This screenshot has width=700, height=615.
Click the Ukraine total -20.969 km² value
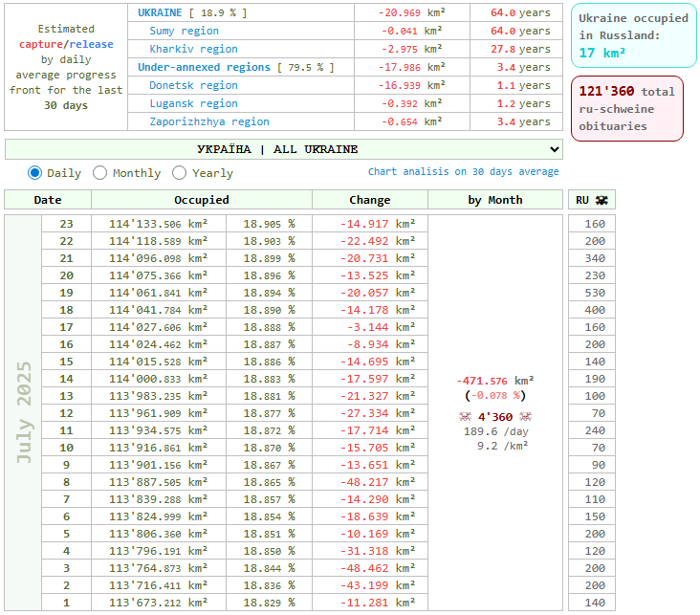coord(411,12)
